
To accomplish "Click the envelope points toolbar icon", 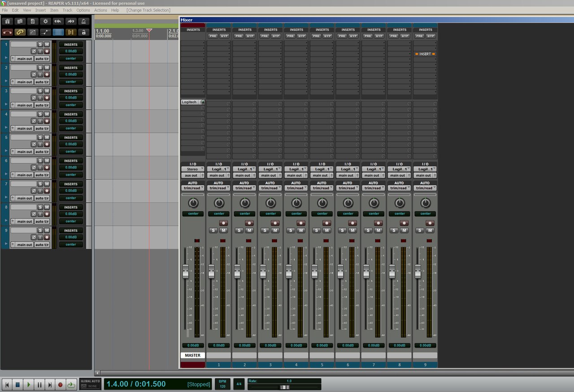I will (45, 32).
